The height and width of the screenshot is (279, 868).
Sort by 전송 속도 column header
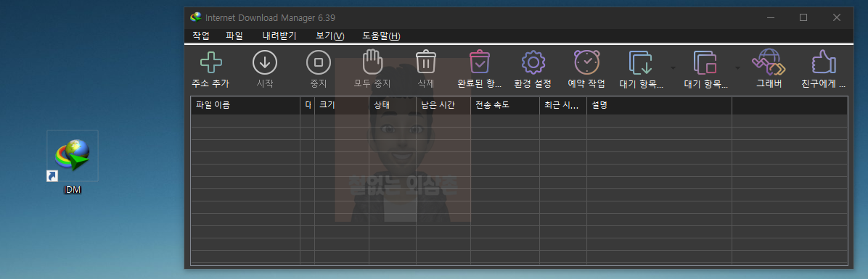tap(505, 105)
